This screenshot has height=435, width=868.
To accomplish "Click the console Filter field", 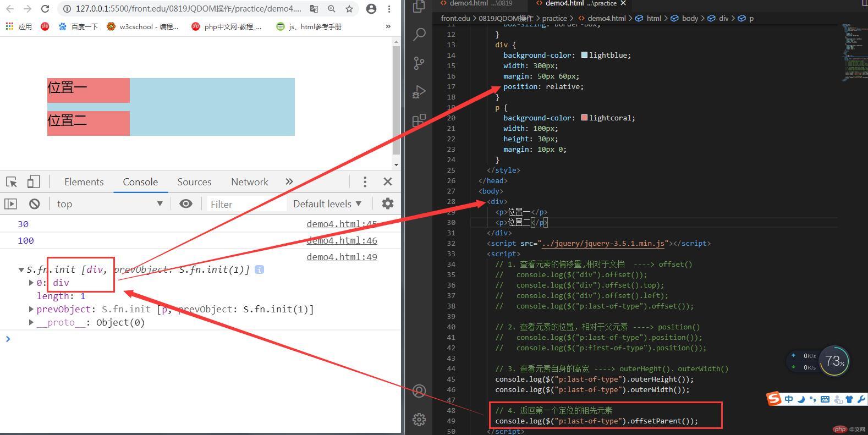I will point(246,204).
